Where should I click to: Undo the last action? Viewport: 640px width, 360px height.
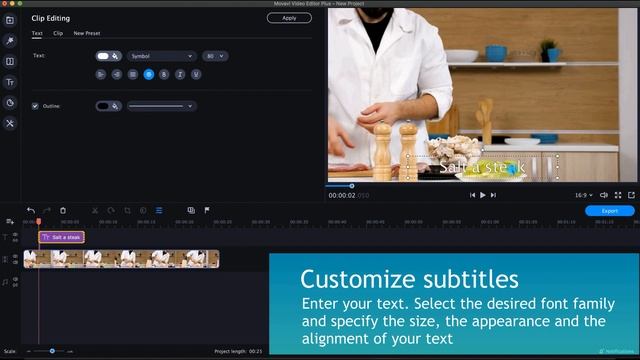31,210
